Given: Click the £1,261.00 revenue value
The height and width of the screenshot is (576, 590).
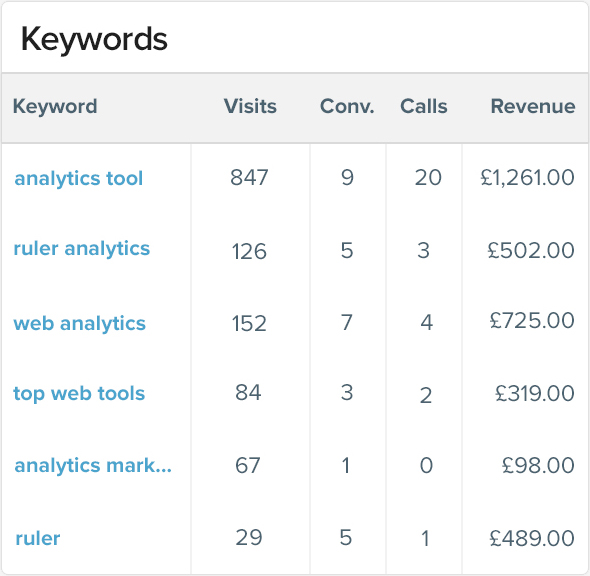Looking at the screenshot, I should pos(528,178).
